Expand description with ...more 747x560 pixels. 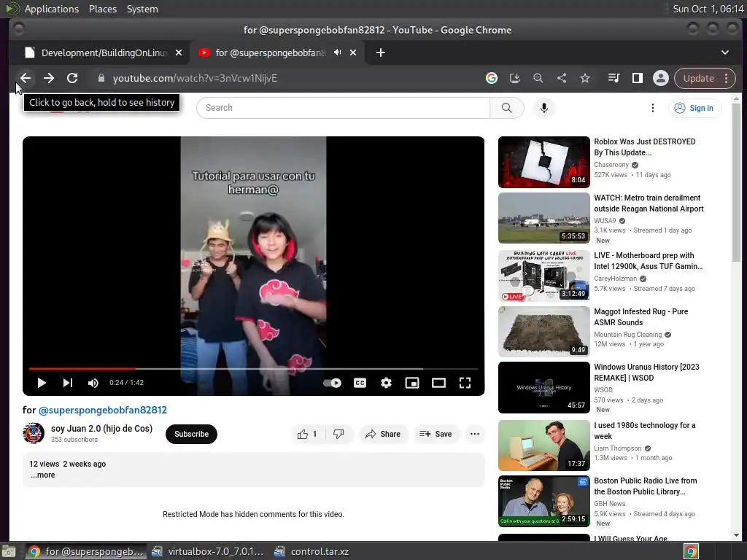click(43, 475)
